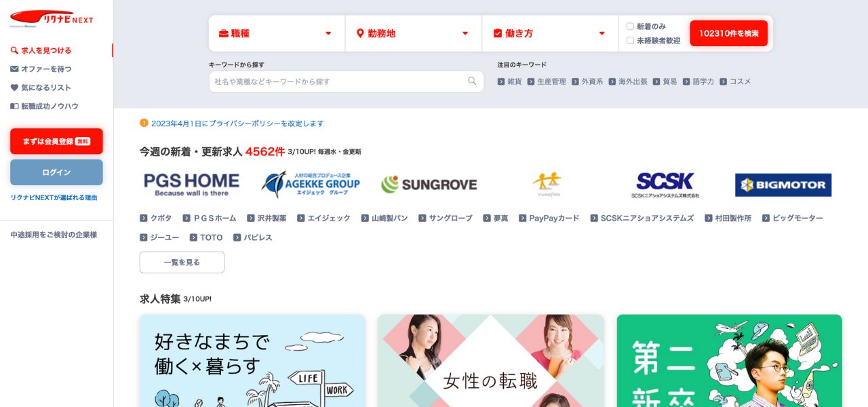Open the PGS HOME company logo
This screenshot has width=868, height=407.
click(191, 184)
